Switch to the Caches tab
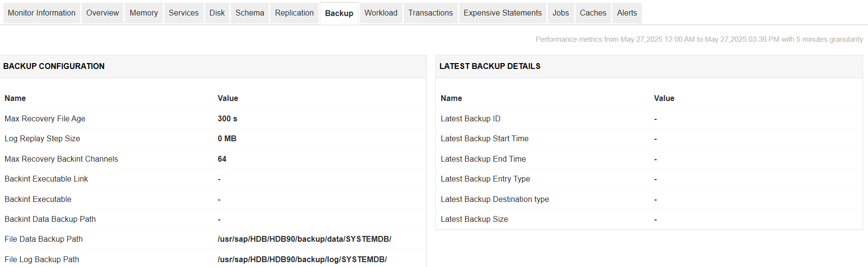Screen dimensions: 868x267 [592, 13]
